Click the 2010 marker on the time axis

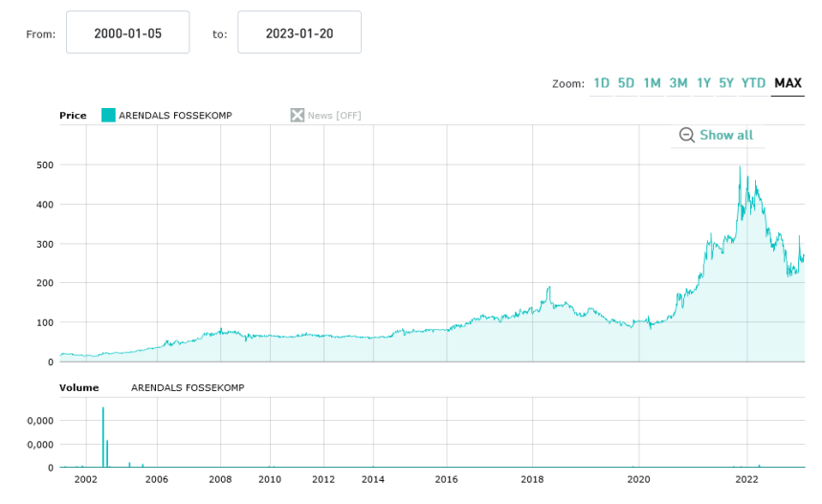pyautogui.click(x=270, y=480)
